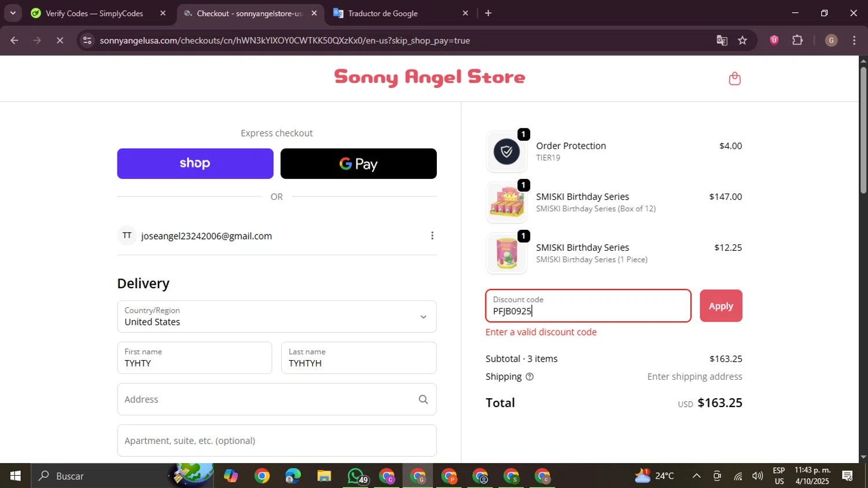Open the volume control in system tray
The width and height of the screenshot is (868, 488).
point(757,476)
